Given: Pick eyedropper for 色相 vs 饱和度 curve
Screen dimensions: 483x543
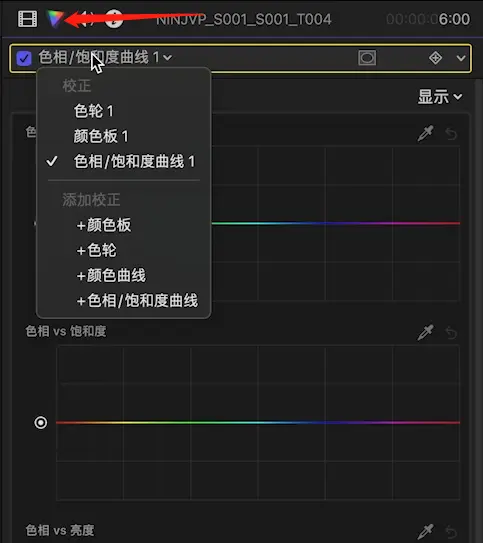Looking at the screenshot, I should [425, 332].
